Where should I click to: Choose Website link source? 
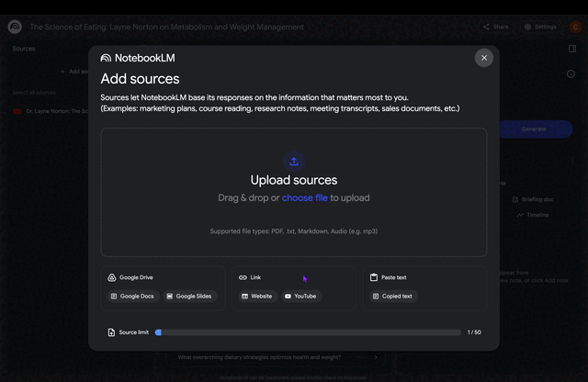258,297
